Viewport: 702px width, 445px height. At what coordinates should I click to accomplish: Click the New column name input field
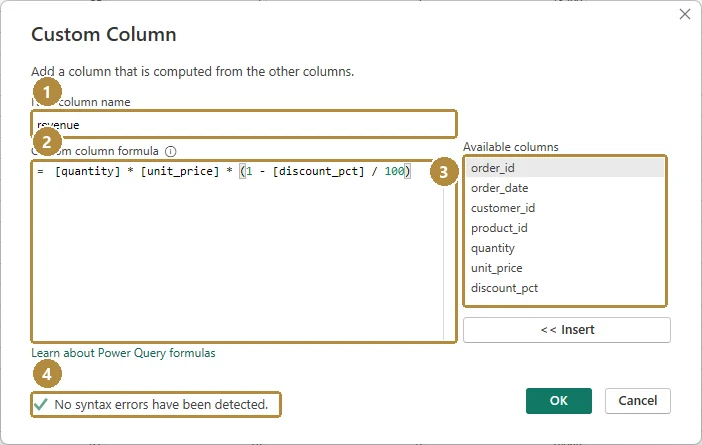pyautogui.click(x=244, y=124)
